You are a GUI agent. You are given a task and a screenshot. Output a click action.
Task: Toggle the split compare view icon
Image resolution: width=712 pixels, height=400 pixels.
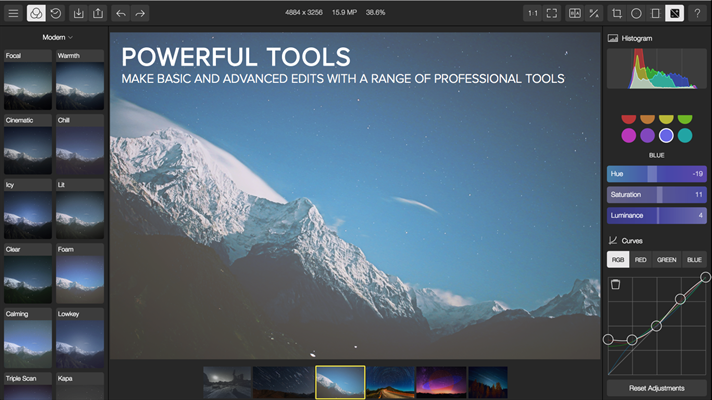point(574,13)
